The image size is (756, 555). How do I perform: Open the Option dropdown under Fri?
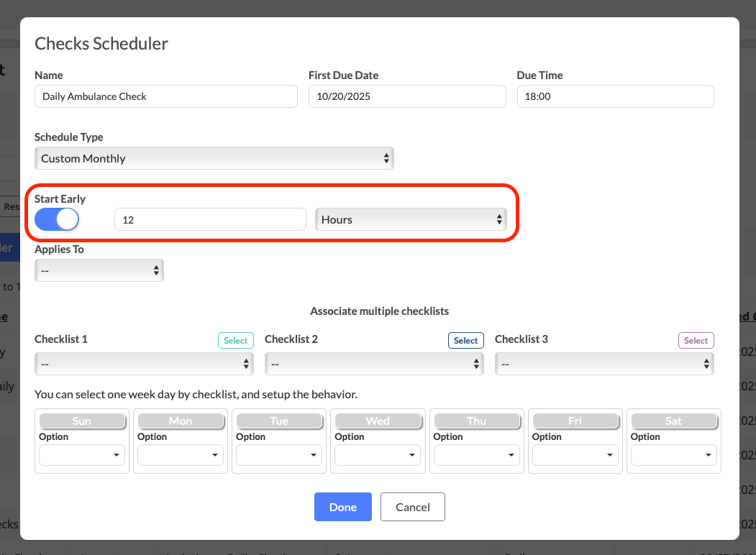pos(575,455)
